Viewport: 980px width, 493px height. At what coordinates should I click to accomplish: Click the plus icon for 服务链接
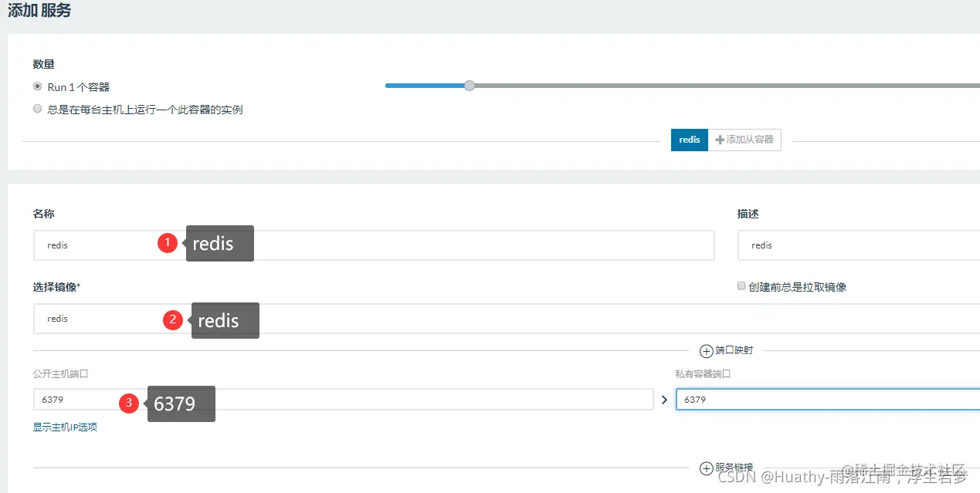click(x=706, y=468)
